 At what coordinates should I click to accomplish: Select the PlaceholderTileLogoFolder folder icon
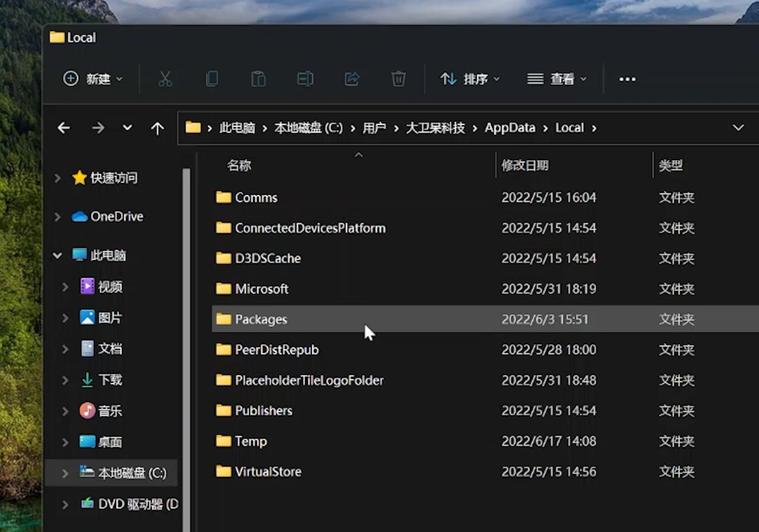click(x=223, y=380)
